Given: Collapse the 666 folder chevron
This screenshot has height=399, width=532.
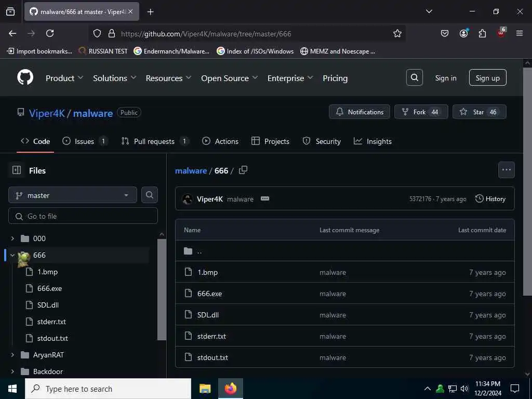Looking at the screenshot, I should click(x=12, y=255).
